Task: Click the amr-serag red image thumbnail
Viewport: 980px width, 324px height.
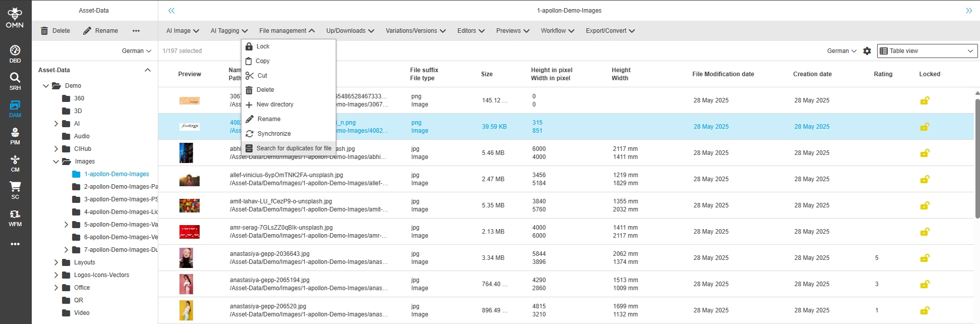Action: tap(190, 232)
